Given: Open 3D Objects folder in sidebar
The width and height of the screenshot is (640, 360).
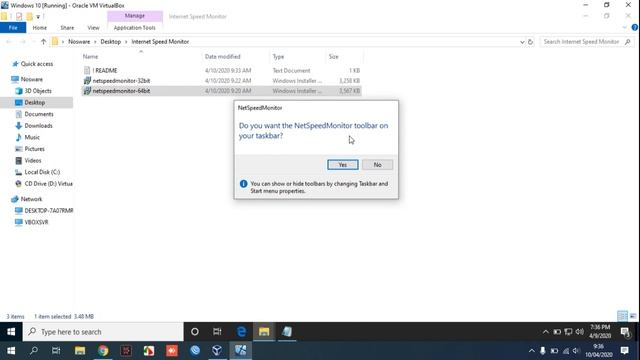Looking at the screenshot, I should point(38,91).
